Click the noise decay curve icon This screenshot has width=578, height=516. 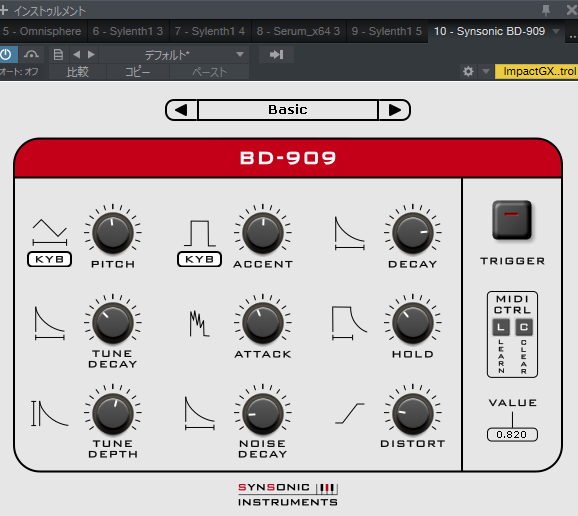tap(199, 413)
